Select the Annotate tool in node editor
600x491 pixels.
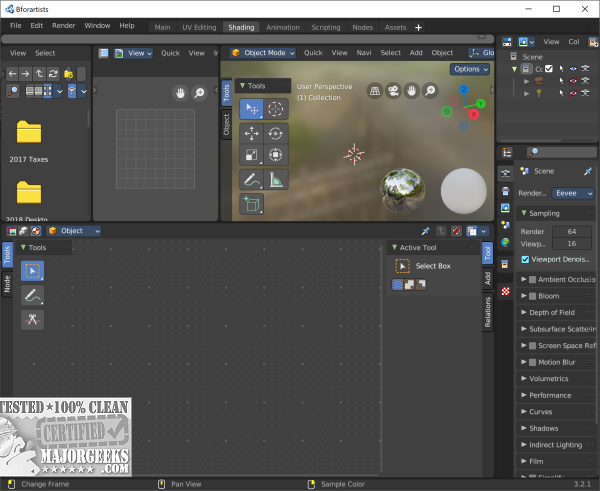32,295
